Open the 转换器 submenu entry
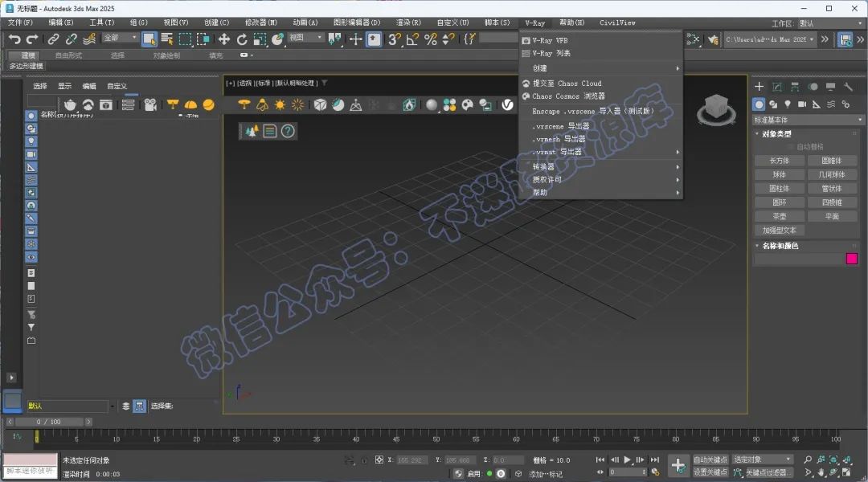This screenshot has width=868, height=482. coord(600,166)
